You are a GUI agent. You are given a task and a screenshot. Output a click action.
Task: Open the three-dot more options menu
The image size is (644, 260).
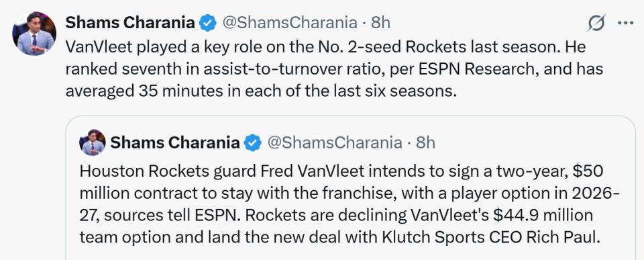(625, 24)
